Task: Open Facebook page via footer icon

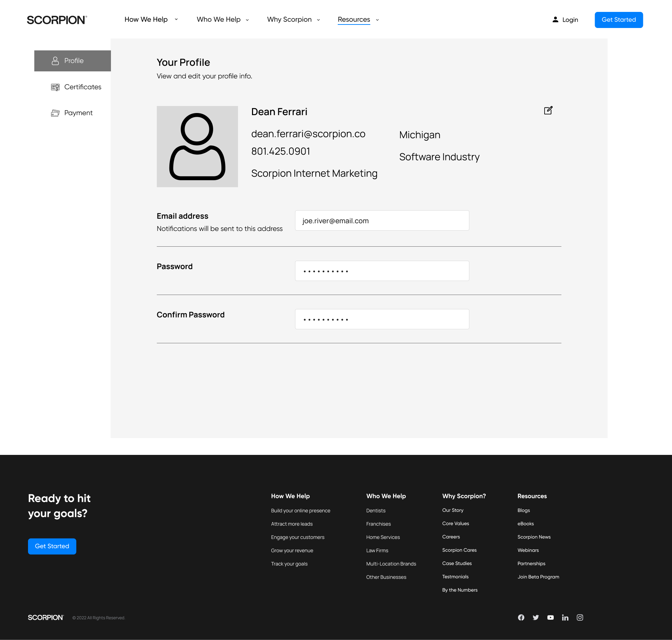Action: tap(521, 618)
